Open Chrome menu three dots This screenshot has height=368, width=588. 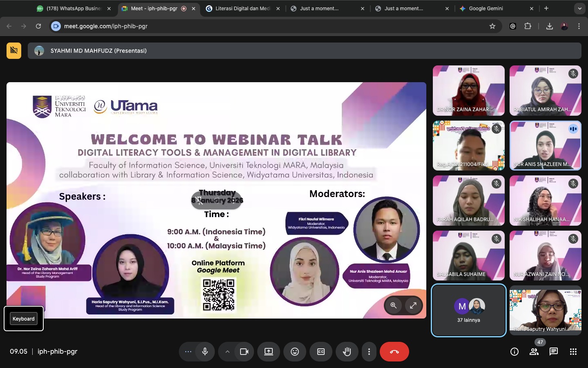[x=579, y=26]
